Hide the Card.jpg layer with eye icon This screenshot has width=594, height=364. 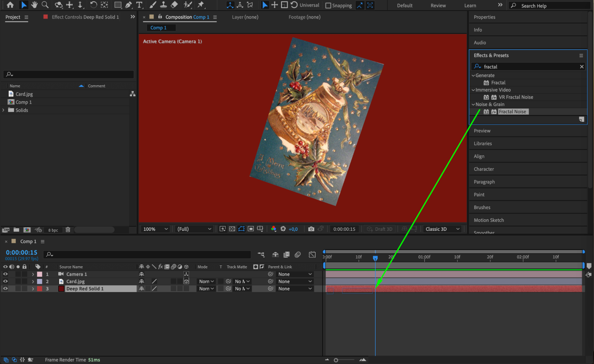point(5,281)
